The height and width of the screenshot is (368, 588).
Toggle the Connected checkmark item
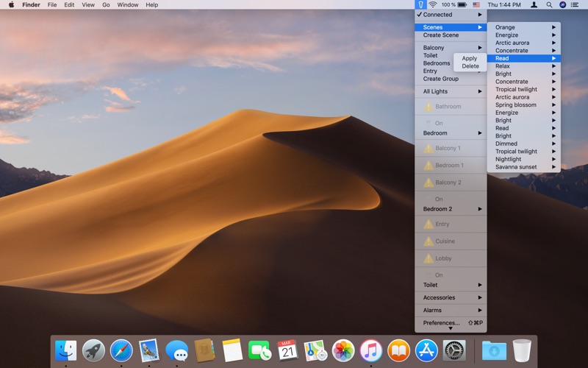tap(451, 15)
